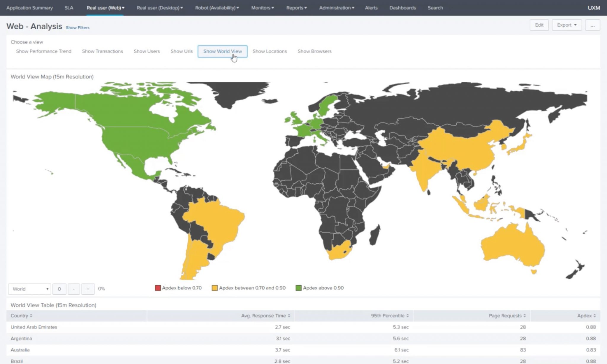Switch to the SLA section
The image size is (607, 364).
[x=69, y=8]
